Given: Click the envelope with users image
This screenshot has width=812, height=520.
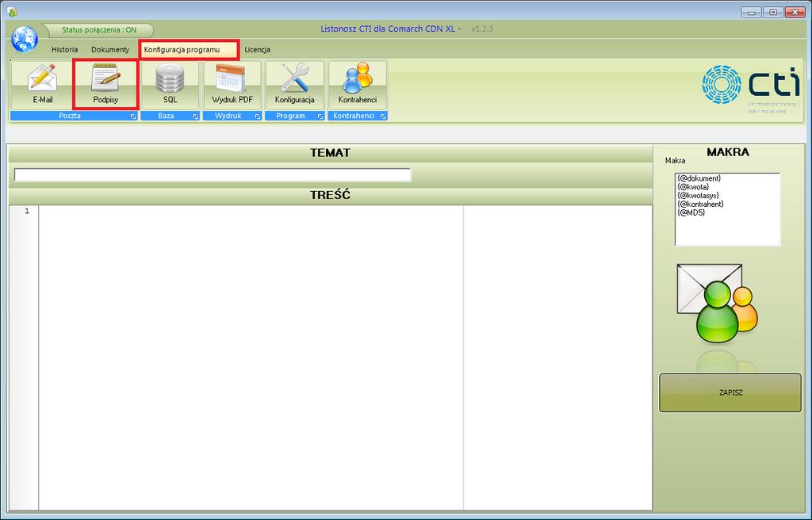Looking at the screenshot, I should 717,304.
